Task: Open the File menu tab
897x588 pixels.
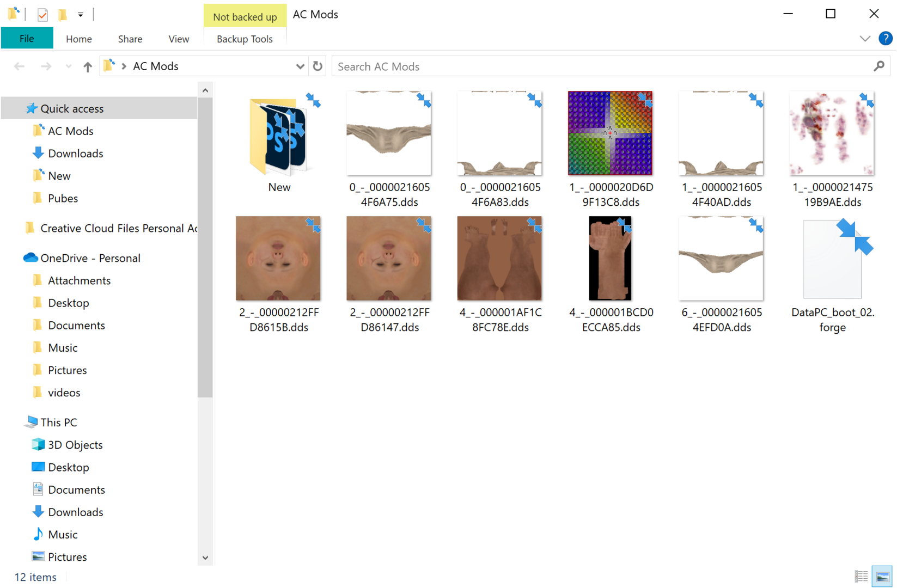Action: pyautogui.click(x=27, y=39)
